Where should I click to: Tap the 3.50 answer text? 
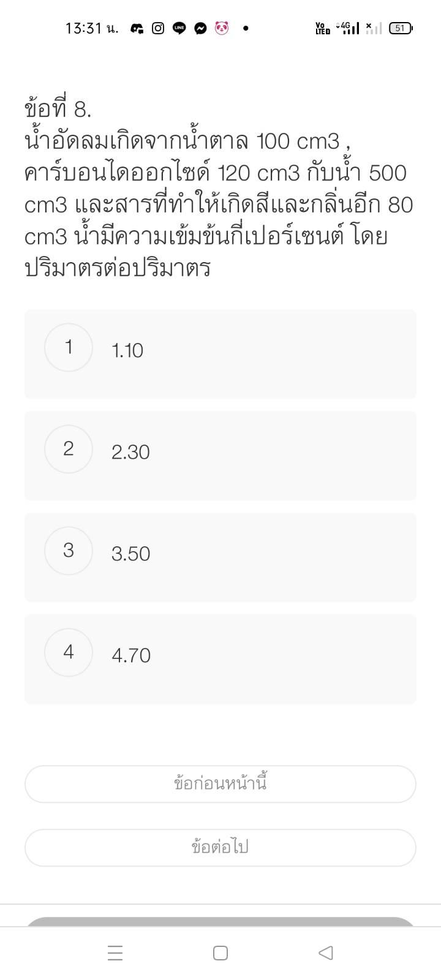(130, 554)
